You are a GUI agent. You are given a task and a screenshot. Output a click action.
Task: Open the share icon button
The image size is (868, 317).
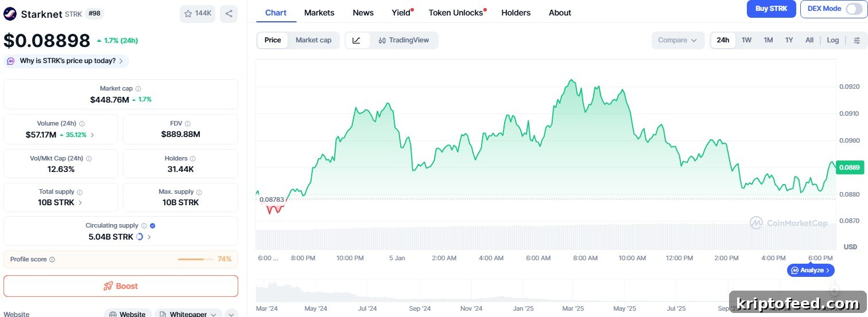(x=228, y=14)
